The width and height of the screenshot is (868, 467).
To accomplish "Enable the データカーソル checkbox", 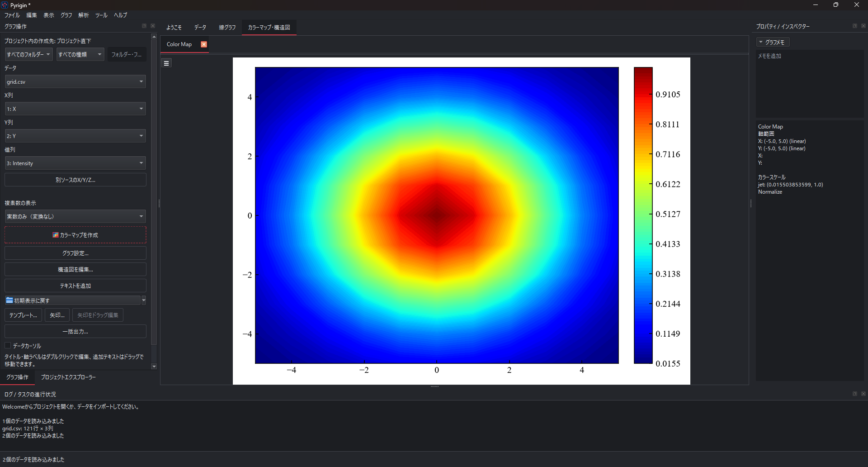I will [8, 346].
